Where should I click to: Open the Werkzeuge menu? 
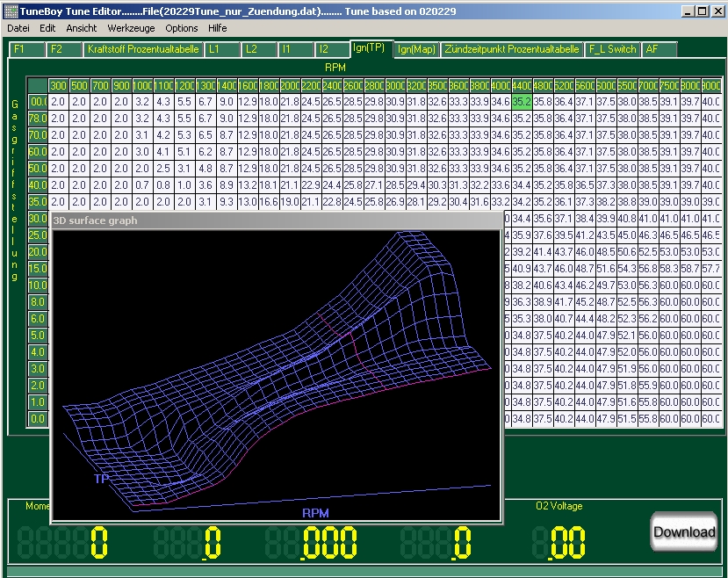pyautogui.click(x=131, y=28)
